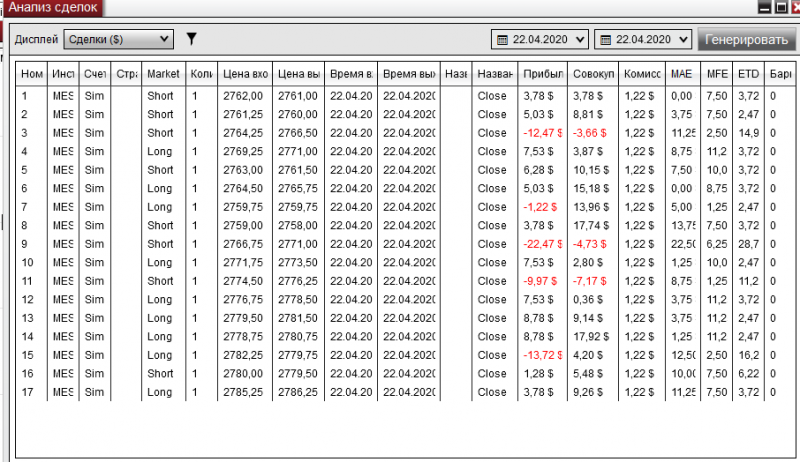Screen dimensions: 800x462
Task: Select entry price 2779,50 in row 13
Action: click(x=243, y=318)
